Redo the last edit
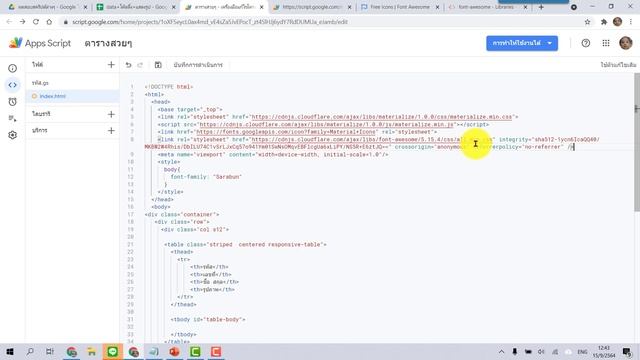Image resolution: width=640 pixels, height=360 pixels. [140, 65]
